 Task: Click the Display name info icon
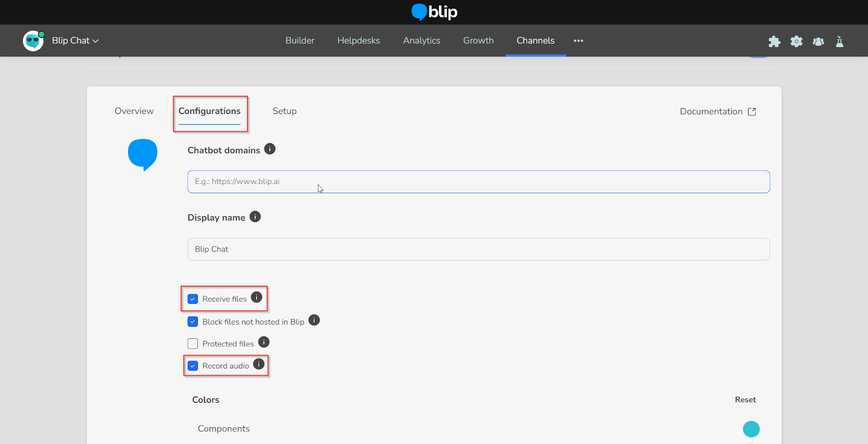coord(255,217)
